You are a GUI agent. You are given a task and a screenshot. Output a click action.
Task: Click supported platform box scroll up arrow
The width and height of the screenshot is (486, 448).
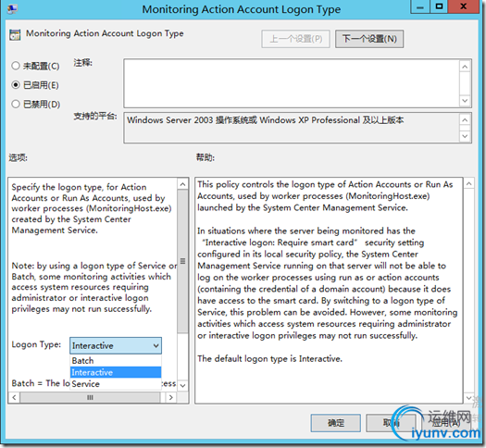point(465,119)
